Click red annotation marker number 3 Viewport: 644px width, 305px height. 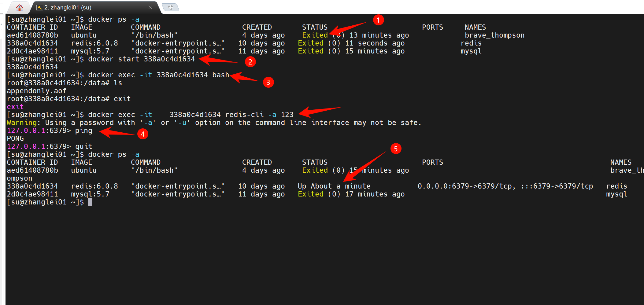pos(268,82)
